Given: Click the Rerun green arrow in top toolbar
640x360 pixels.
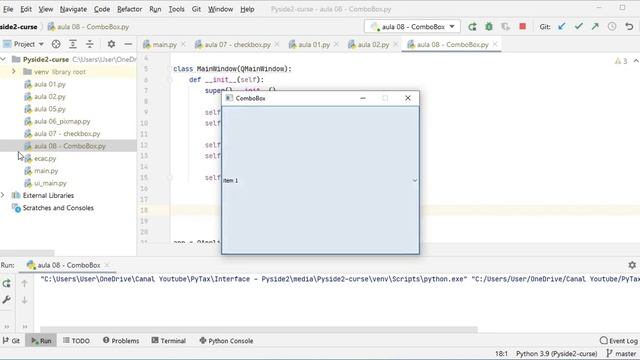Looking at the screenshot, I should pyautogui.click(x=472, y=27).
